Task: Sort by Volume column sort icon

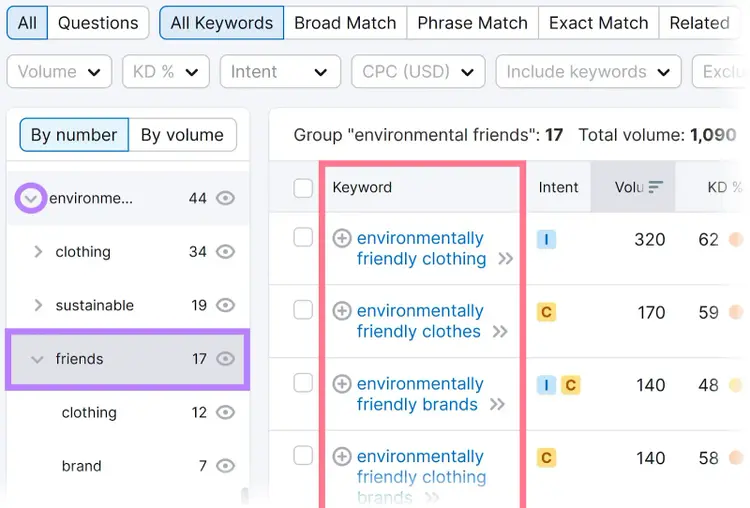Action: 655,187
